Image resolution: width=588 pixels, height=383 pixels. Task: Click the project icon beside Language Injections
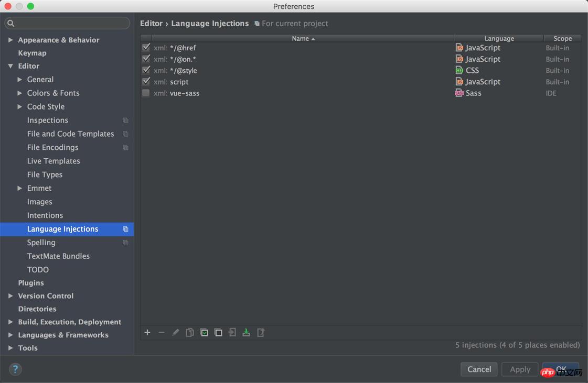tap(125, 229)
